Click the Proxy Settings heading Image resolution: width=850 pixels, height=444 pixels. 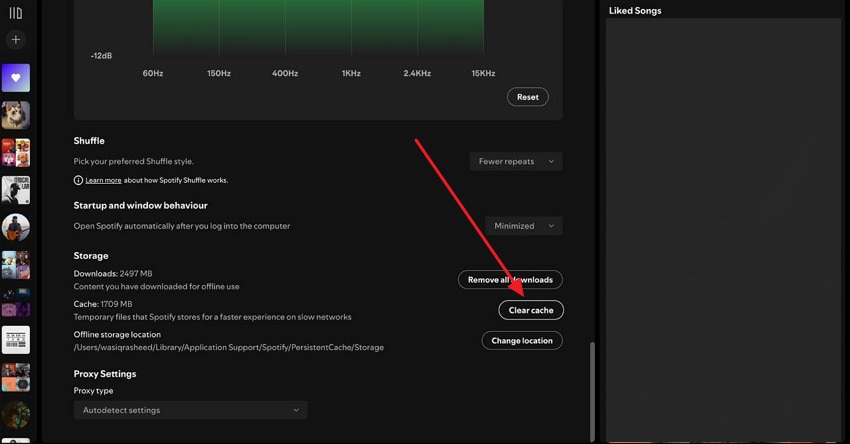click(x=105, y=374)
